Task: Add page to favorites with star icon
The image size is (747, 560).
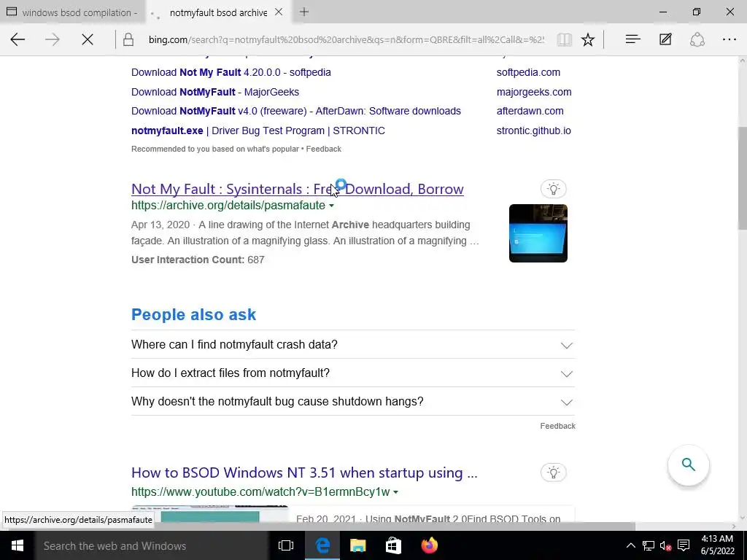Action: (x=588, y=39)
